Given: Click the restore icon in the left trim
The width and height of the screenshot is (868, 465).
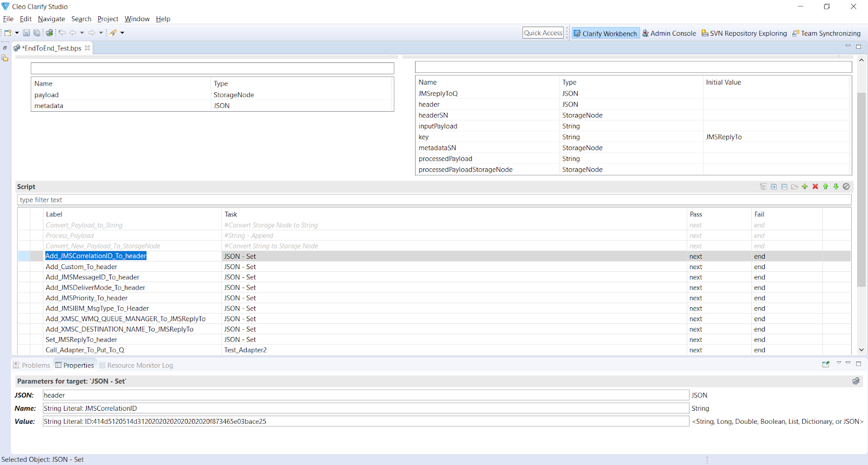Looking at the screenshot, I should 5,48.
